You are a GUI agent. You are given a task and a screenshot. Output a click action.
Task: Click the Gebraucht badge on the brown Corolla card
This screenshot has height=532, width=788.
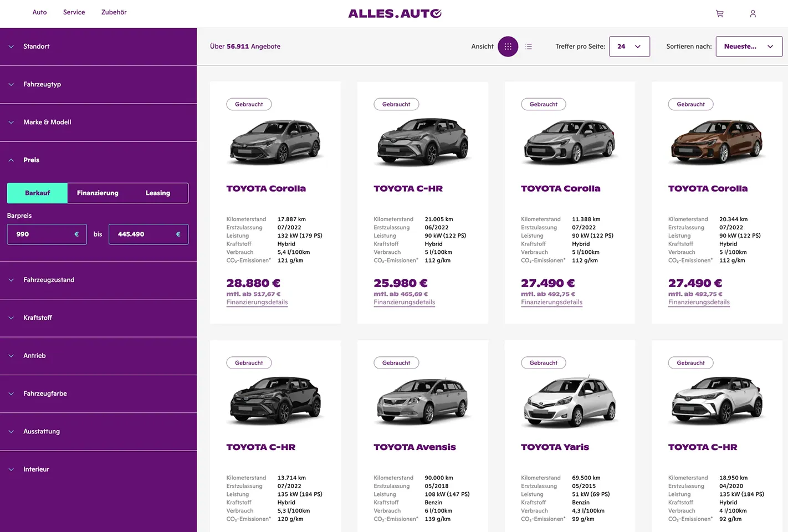tap(690, 104)
